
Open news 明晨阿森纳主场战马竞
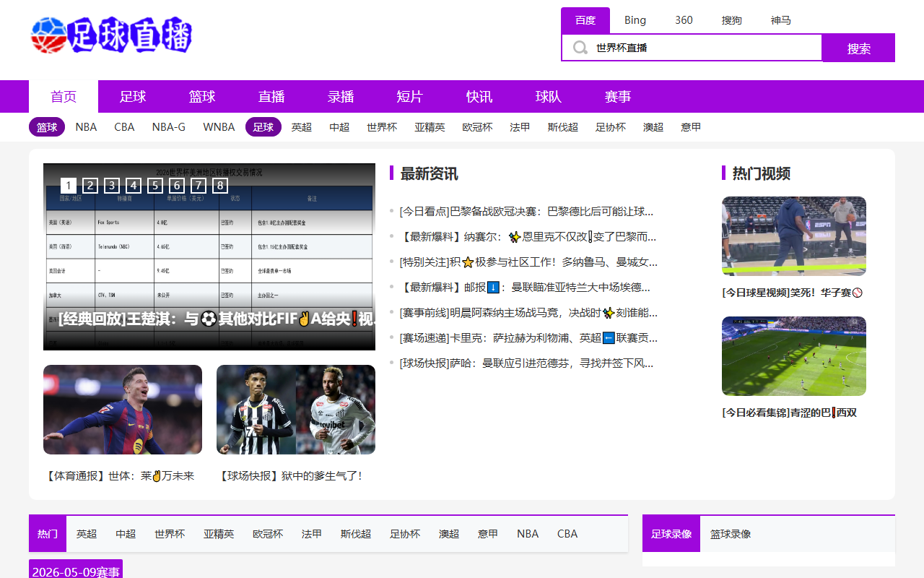[528, 312]
